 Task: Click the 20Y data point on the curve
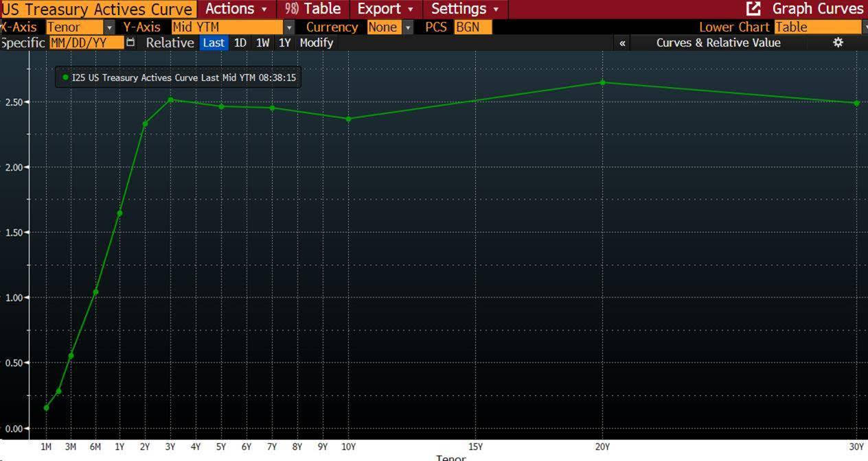(602, 82)
